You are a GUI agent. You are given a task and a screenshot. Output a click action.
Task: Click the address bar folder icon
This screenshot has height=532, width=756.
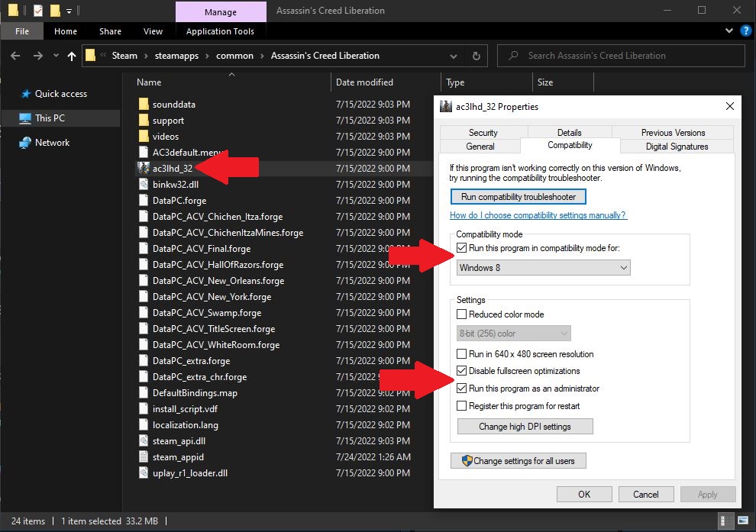pos(90,56)
